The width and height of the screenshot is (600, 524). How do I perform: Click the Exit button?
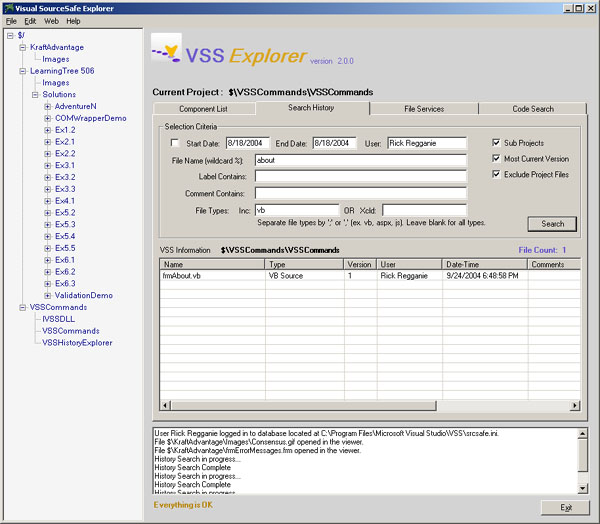(565, 508)
